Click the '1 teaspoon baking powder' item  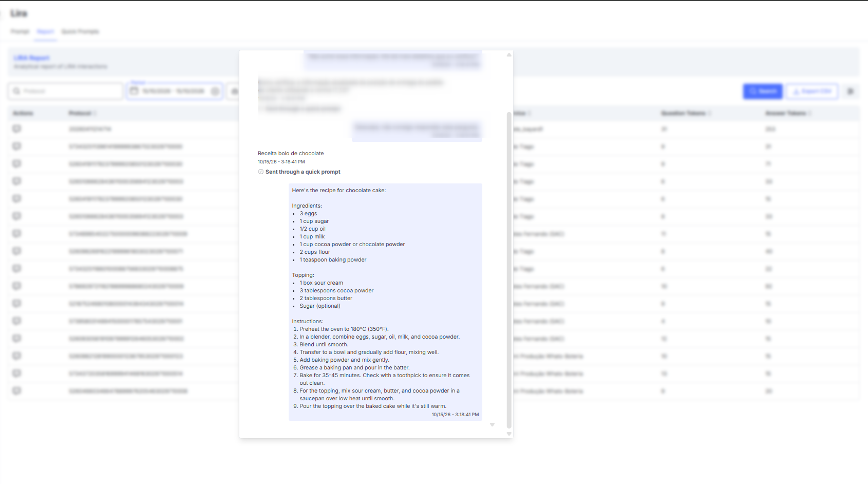333,260
